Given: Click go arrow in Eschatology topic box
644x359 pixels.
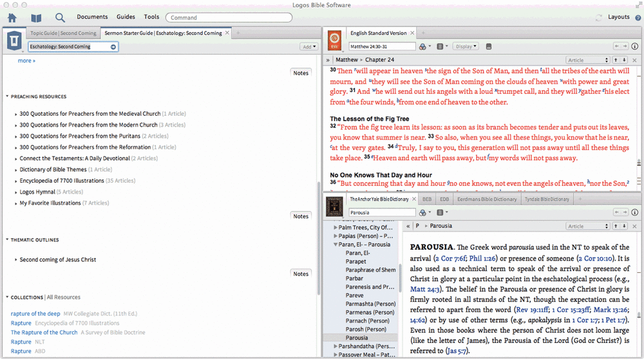Looking at the screenshot, I should [x=113, y=47].
